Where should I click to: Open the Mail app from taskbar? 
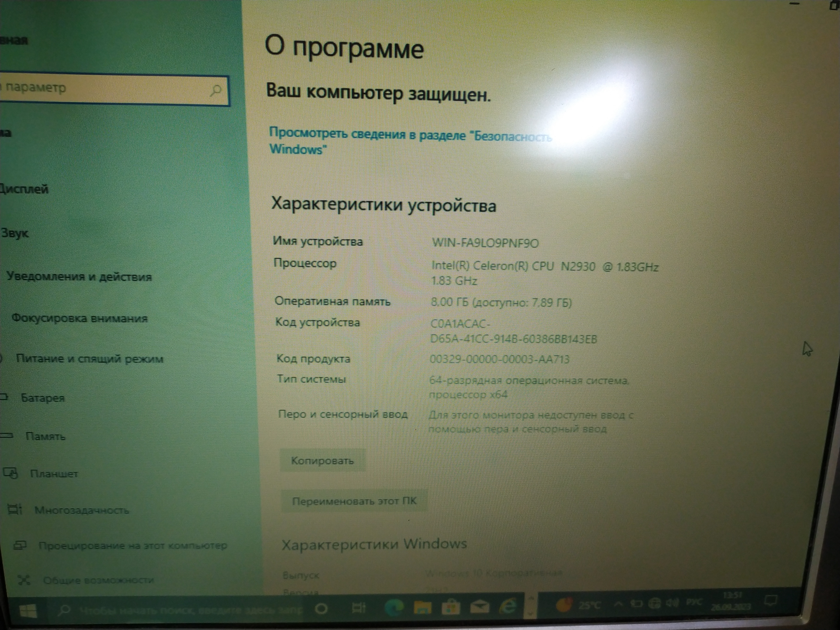tap(480, 607)
